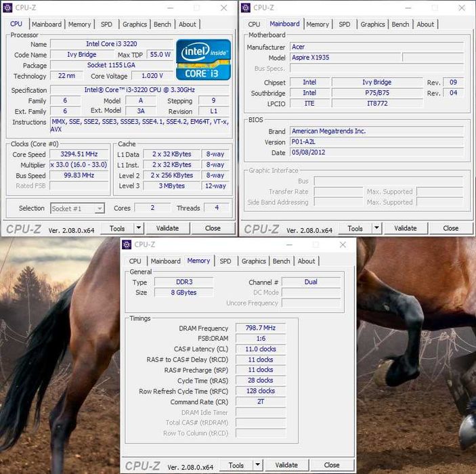Click the Intel Core i3 logo badge
Screen dimensions: 476x474
click(x=203, y=60)
